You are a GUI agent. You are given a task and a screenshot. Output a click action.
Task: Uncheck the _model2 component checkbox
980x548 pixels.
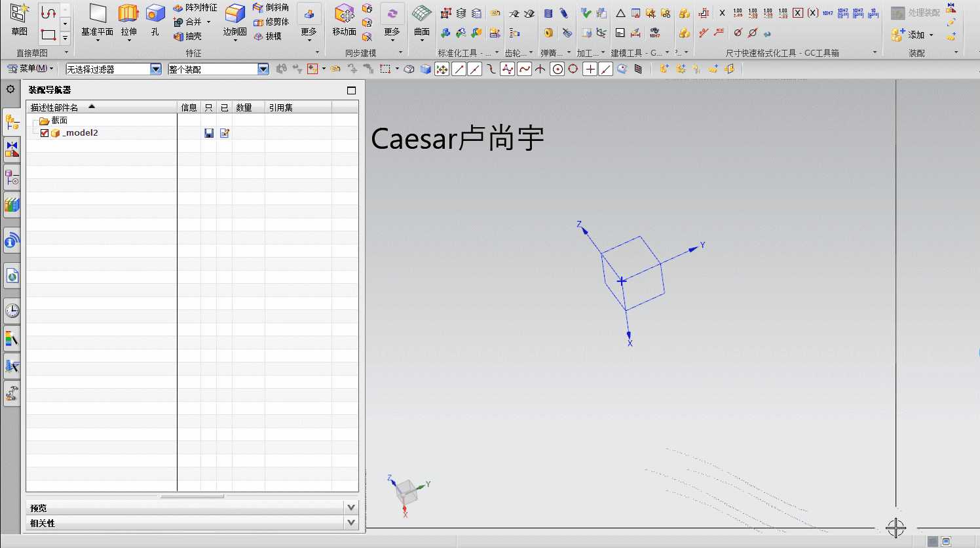pos(45,133)
